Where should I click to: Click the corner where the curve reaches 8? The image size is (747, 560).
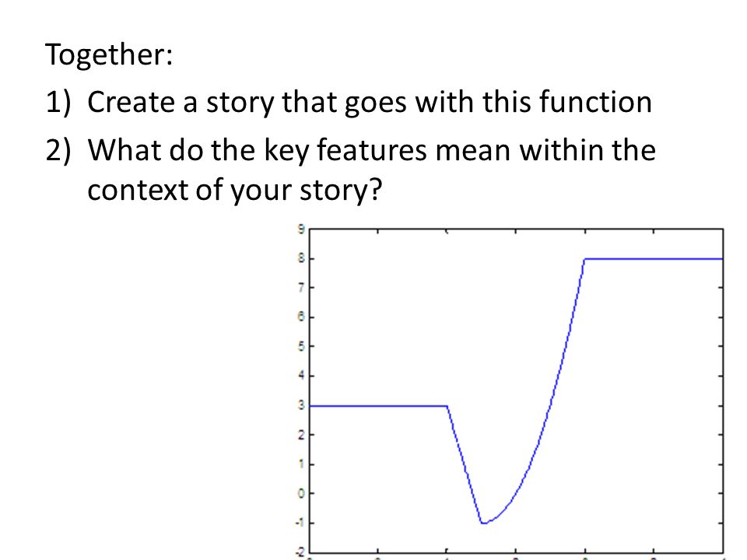pos(584,259)
